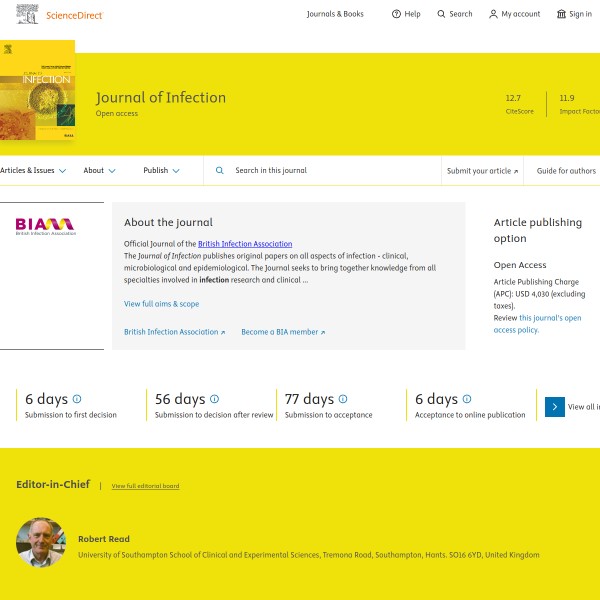Open Help via the question mark icon

pyautogui.click(x=396, y=14)
